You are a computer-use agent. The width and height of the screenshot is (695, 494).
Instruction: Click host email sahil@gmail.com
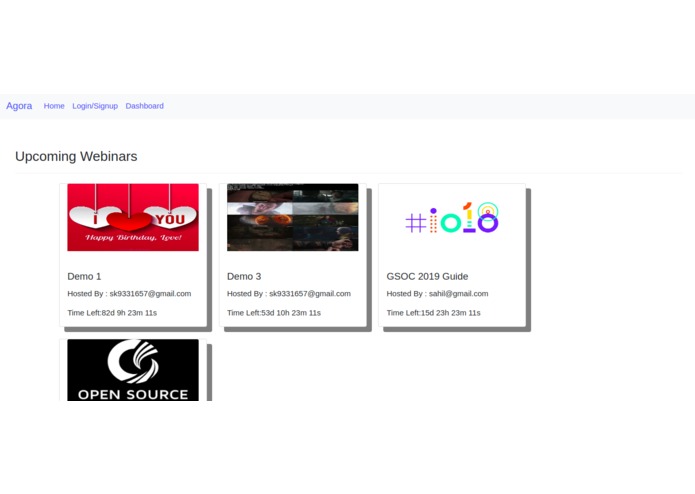click(458, 294)
